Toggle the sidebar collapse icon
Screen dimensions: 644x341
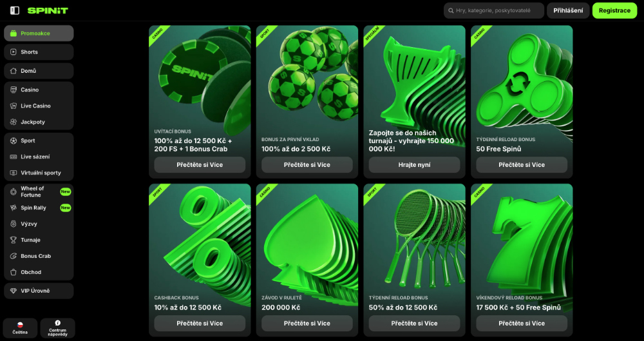coord(15,10)
